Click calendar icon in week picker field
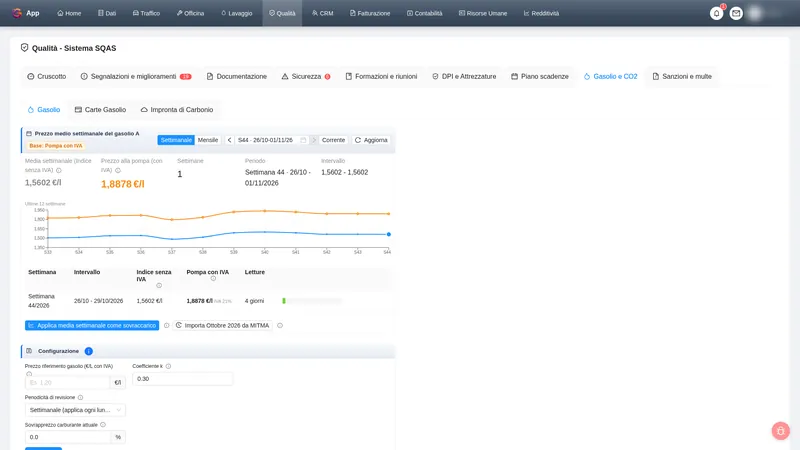Screen dimensions: 800x450 pyautogui.click(x=303, y=140)
